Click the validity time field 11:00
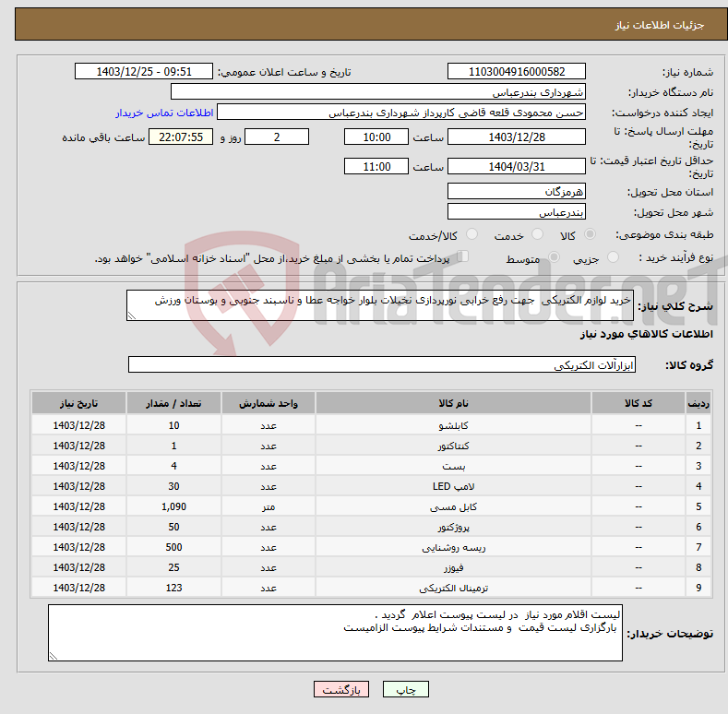 tap(376, 166)
